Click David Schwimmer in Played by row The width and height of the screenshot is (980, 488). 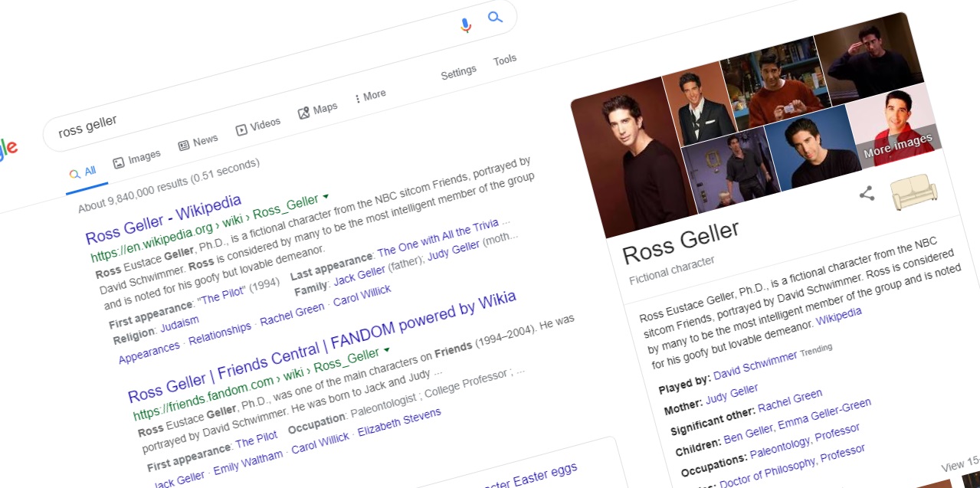coord(755,365)
